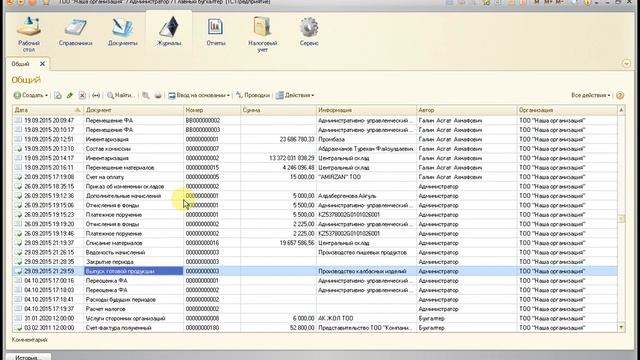Sort by the Дата column header

pyautogui.click(x=48, y=110)
